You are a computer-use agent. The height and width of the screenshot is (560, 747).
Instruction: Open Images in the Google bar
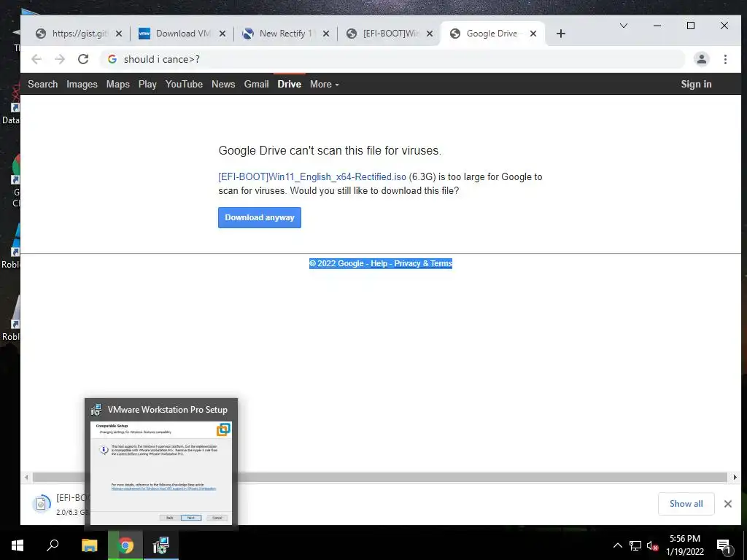[x=82, y=85]
